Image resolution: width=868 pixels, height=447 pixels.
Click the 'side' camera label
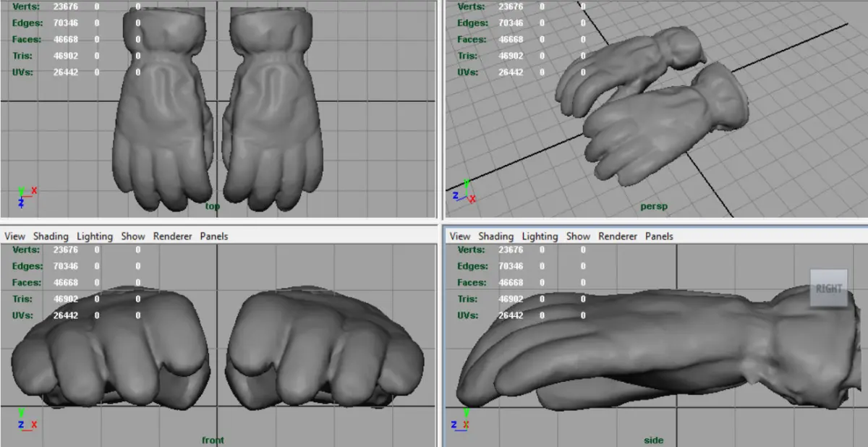coord(653,440)
